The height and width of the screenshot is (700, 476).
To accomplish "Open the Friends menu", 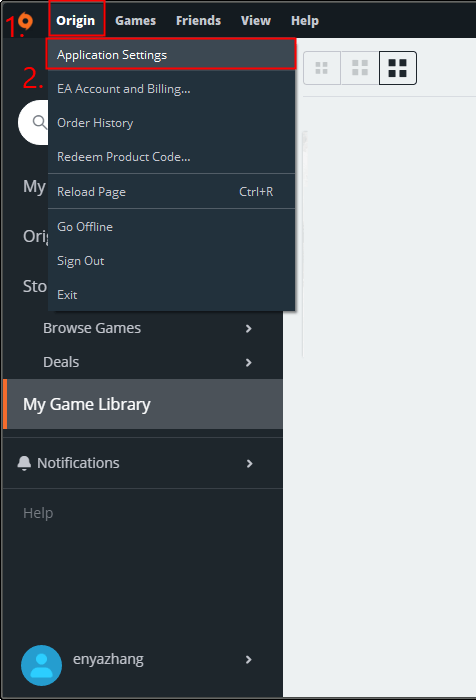I will point(198,21).
